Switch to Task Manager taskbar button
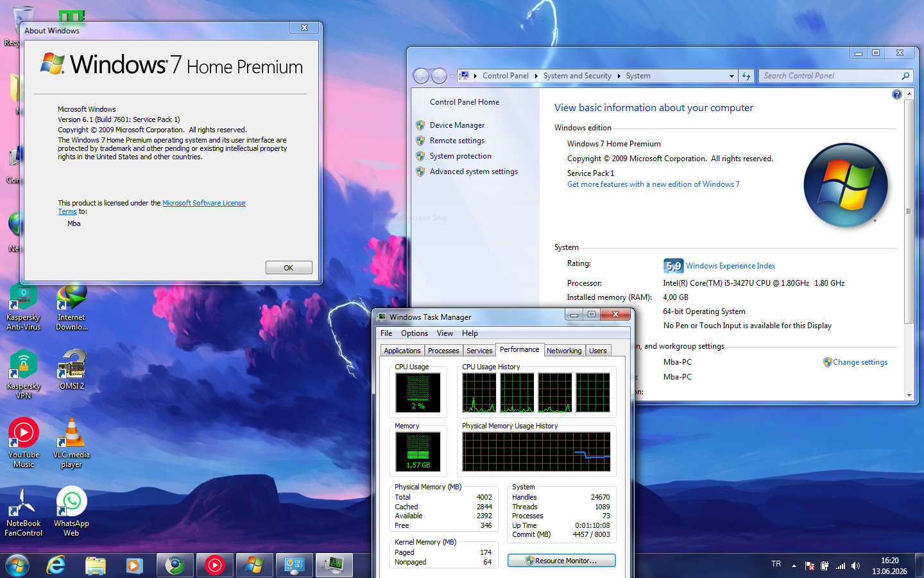 pos(334,565)
